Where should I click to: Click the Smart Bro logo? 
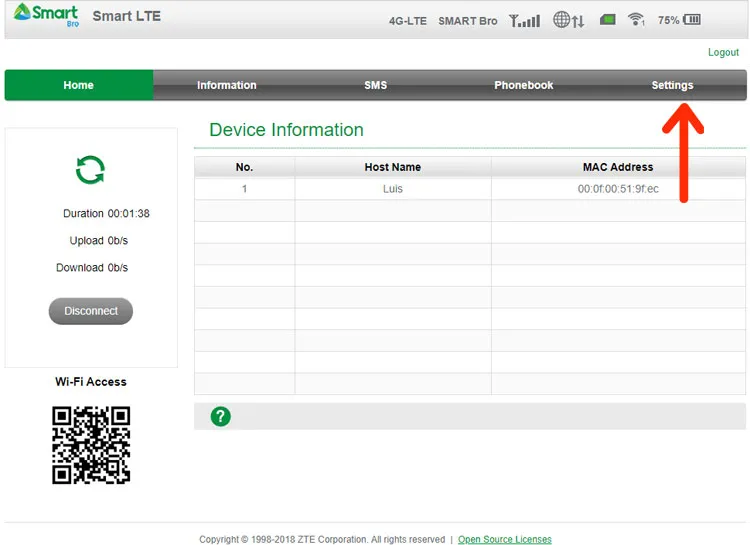(46, 15)
